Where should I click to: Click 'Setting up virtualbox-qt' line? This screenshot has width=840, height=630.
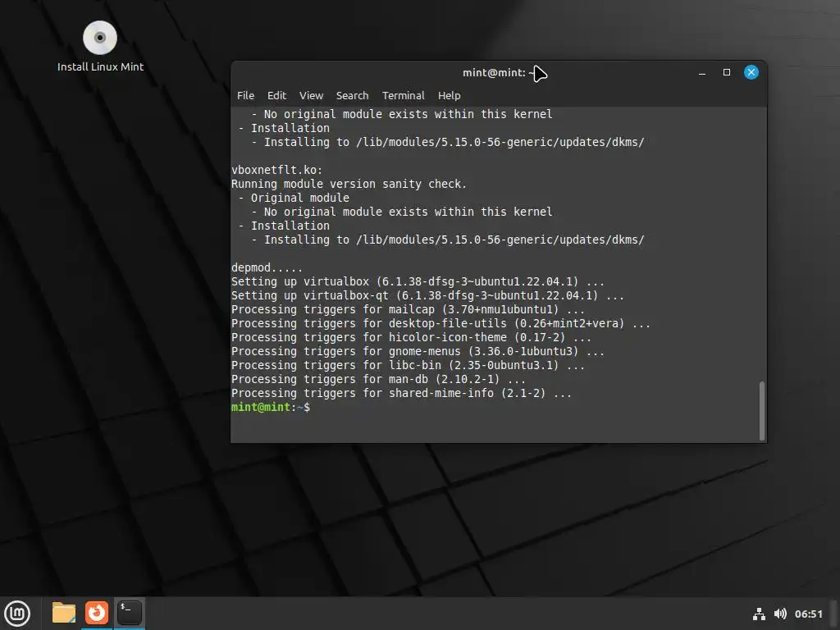coord(427,295)
